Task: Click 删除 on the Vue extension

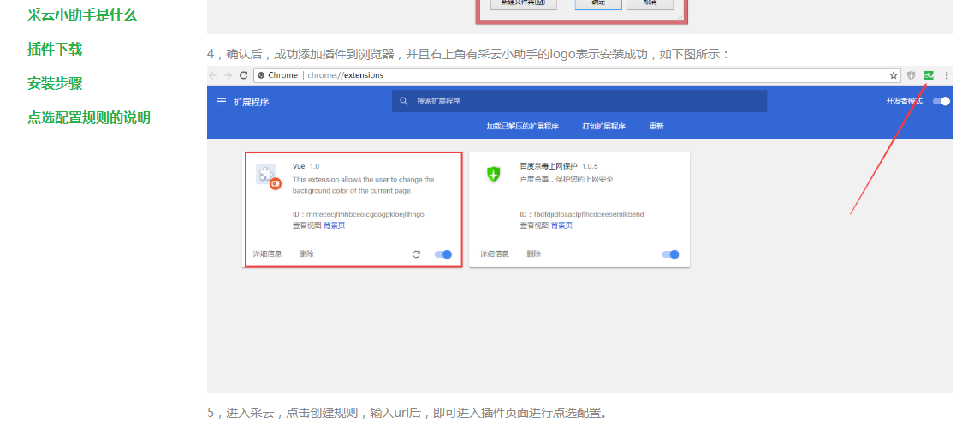Action: click(306, 254)
